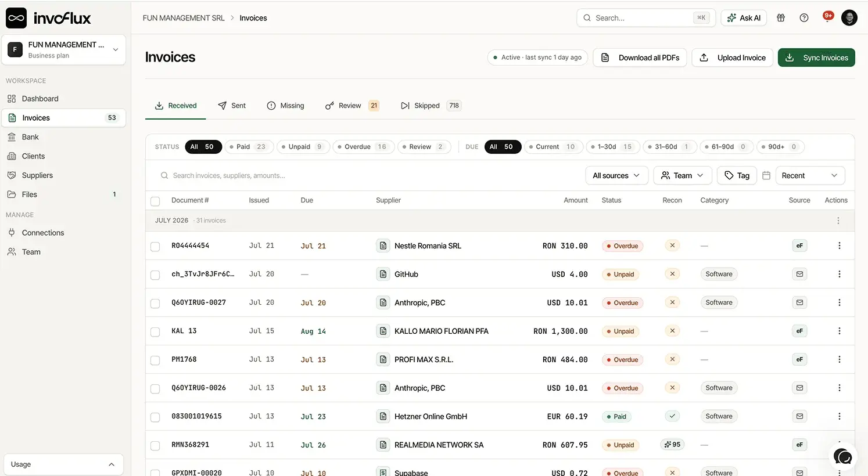This screenshot has height=476, width=868.
Task: Switch to the Review tab
Action: click(351, 106)
